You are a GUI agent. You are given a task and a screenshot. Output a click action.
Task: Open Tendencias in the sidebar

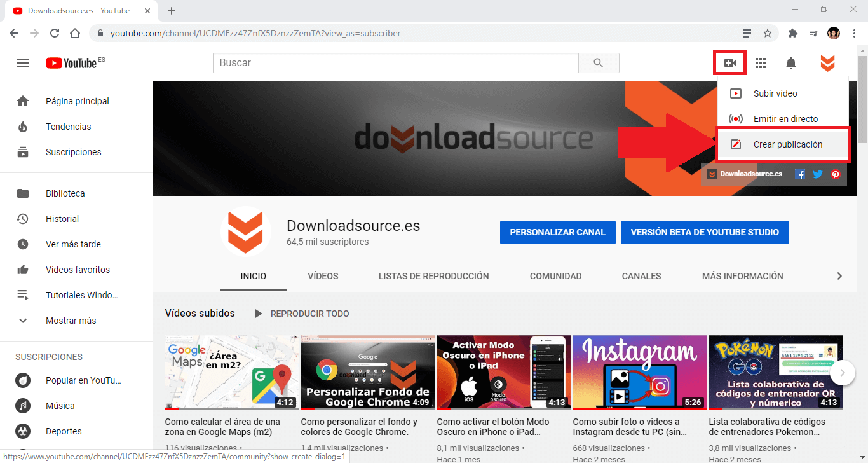tap(76, 127)
